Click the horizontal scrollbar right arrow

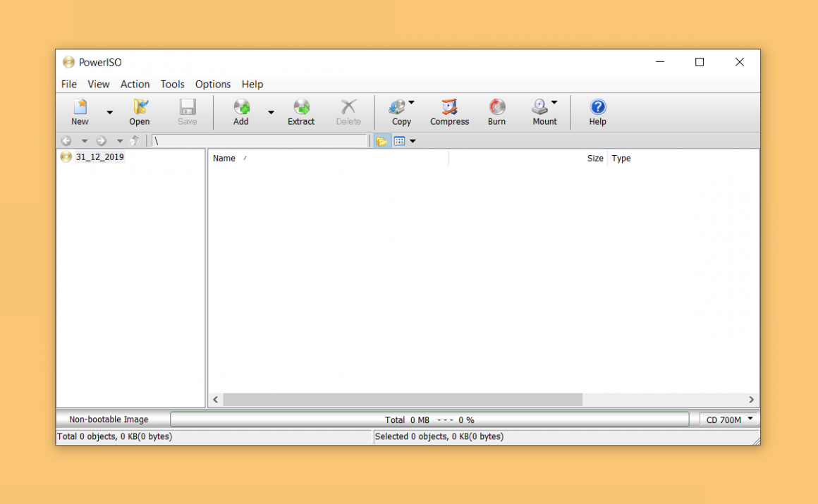(751, 400)
